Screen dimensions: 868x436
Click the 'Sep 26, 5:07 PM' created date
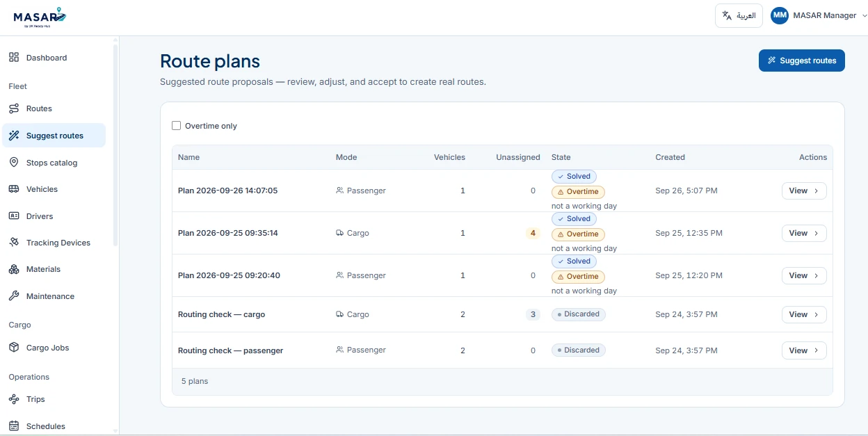pos(686,191)
